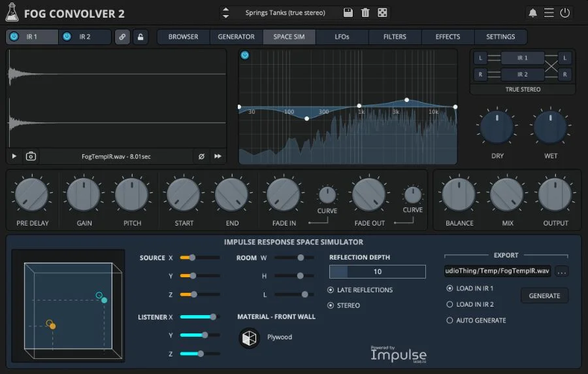Select the IR 2 slot
Viewport: 588px width, 374px height.
85,37
